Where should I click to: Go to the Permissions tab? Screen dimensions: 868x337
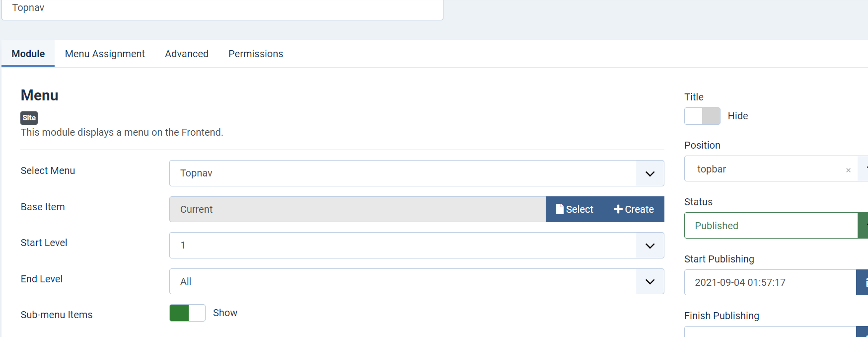coord(256,54)
